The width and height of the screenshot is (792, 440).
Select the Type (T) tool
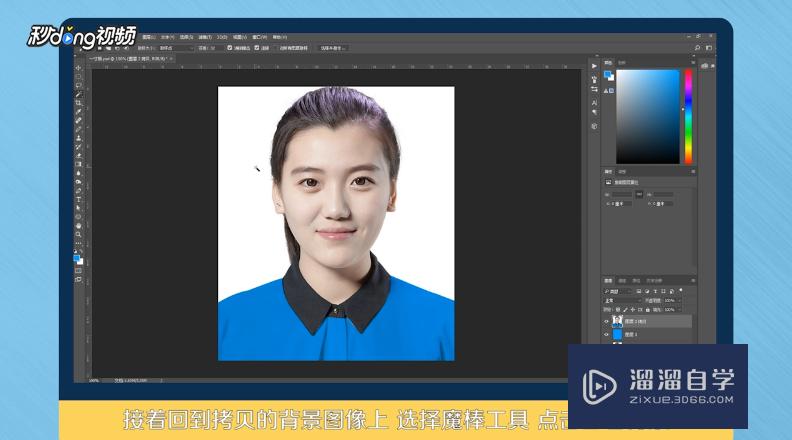[78, 198]
